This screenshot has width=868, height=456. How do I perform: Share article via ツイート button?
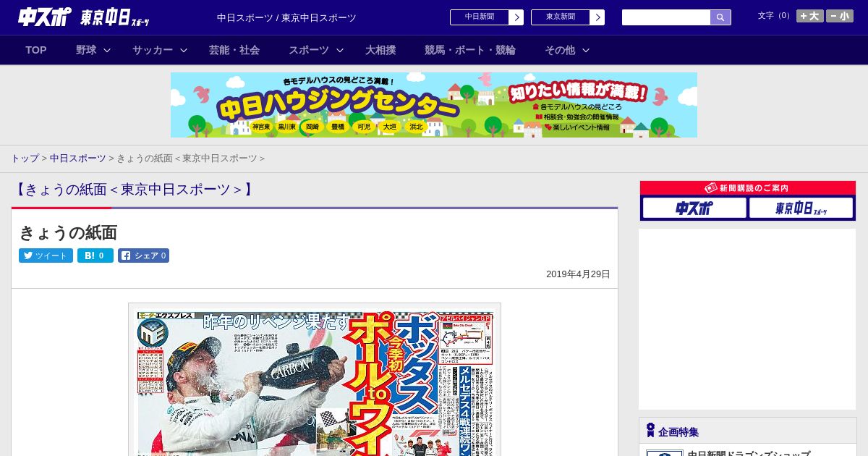pos(46,256)
